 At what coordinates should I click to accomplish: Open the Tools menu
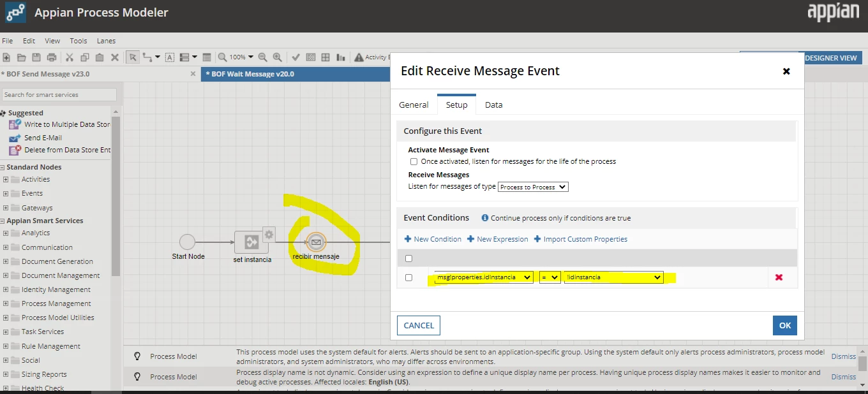click(79, 41)
